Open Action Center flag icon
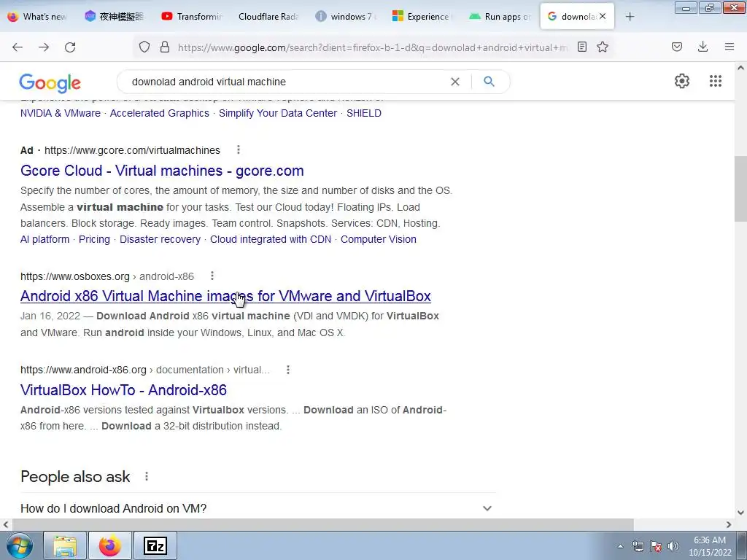Image resolution: width=747 pixels, height=560 pixels. (x=656, y=546)
